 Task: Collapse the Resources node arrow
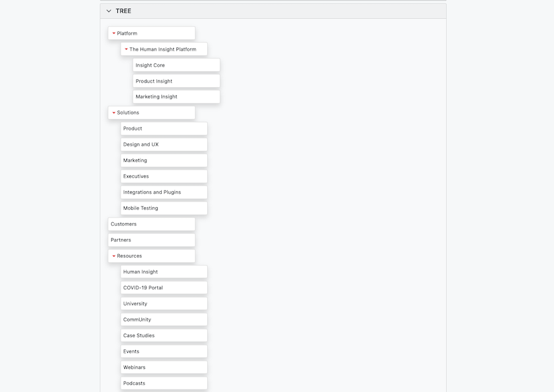[114, 256]
